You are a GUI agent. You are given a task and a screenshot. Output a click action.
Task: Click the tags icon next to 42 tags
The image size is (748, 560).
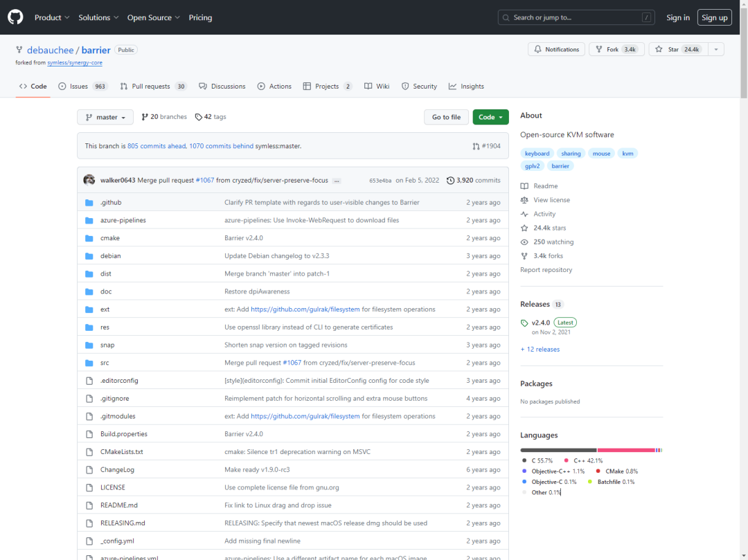point(199,117)
